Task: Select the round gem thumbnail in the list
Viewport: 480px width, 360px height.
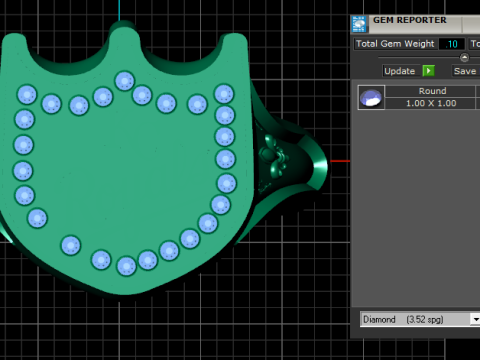Action: click(371, 97)
